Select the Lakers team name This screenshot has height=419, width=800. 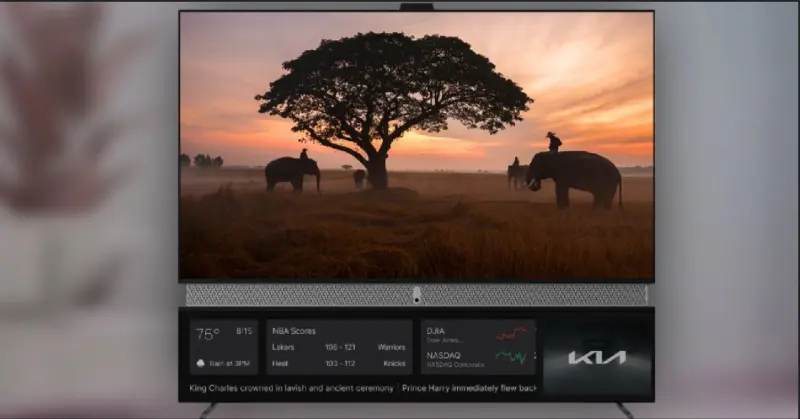pos(283,347)
